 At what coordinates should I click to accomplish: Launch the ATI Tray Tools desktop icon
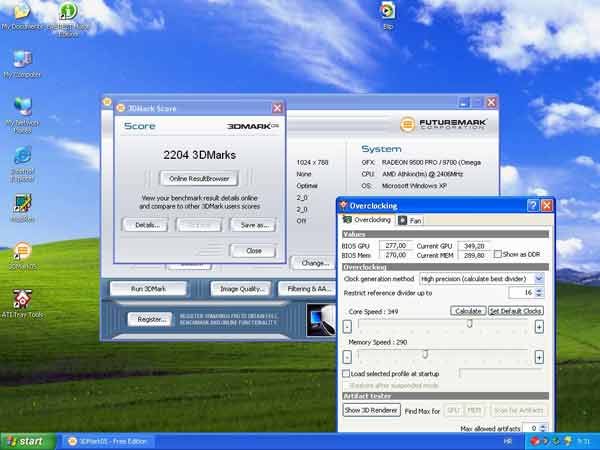(21, 299)
